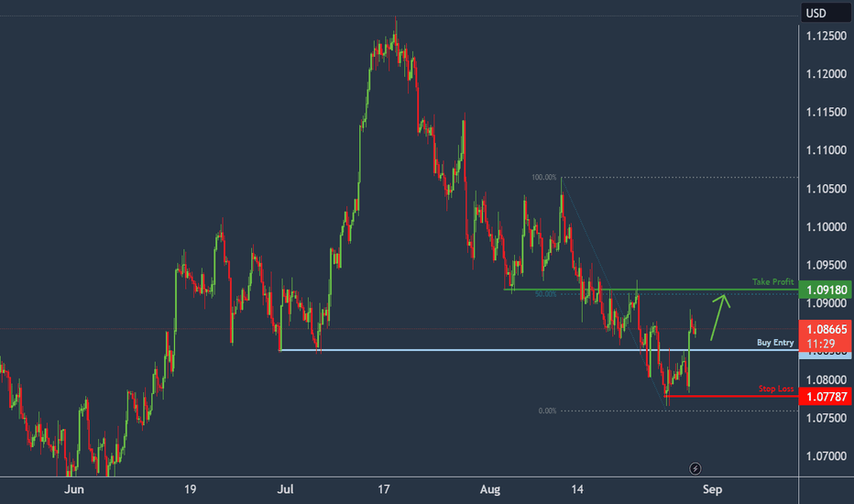Click the 1.11000 price axis value

827,150
